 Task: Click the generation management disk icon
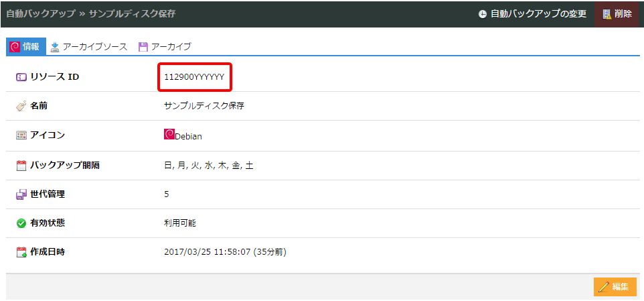click(21, 194)
